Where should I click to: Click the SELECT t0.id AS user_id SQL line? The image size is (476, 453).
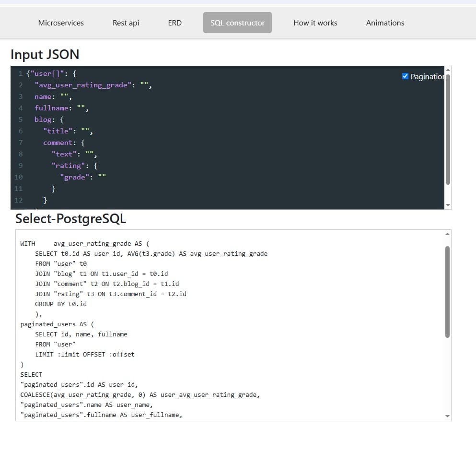tap(151, 254)
